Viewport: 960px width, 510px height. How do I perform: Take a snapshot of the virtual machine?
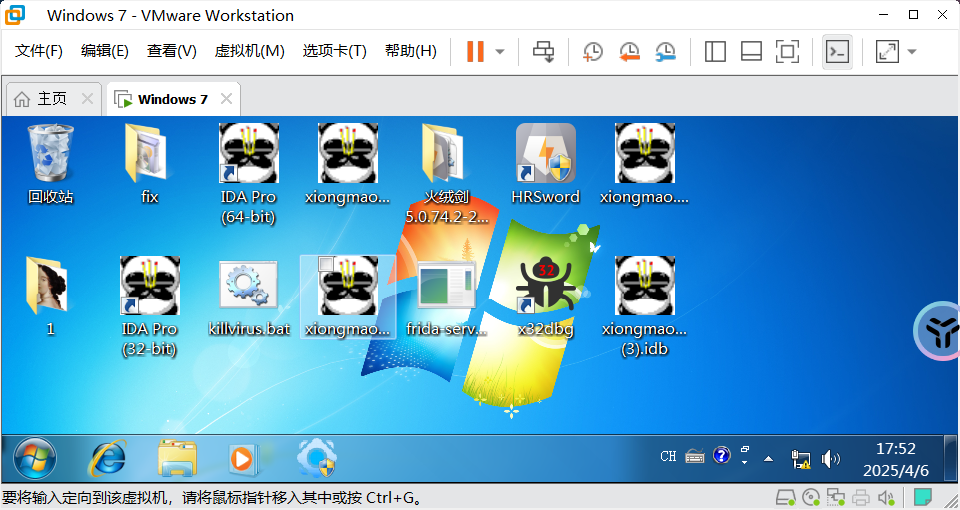click(x=592, y=51)
